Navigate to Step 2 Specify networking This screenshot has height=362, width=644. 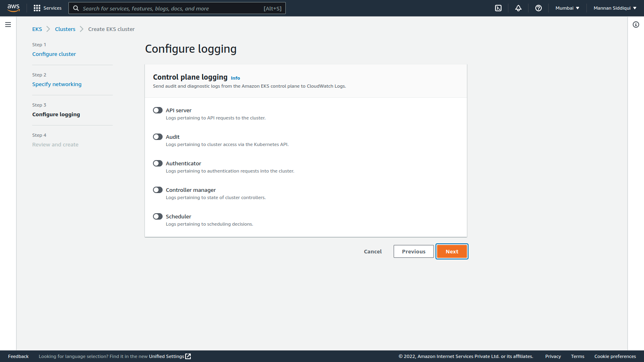[x=57, y=84]
